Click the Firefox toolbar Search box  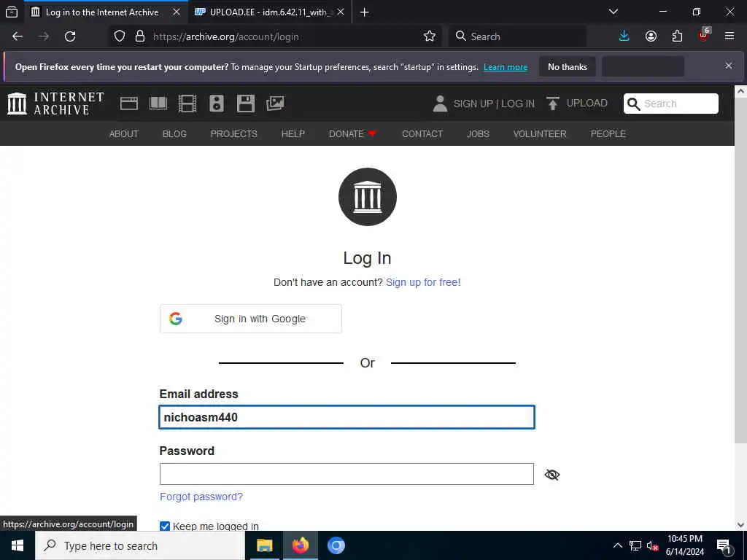coord(517,36)
